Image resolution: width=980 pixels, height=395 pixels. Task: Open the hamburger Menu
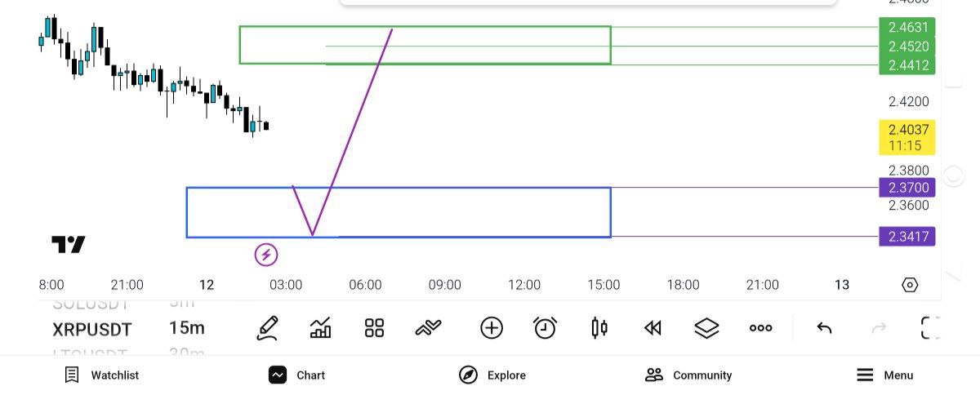[884, 375]
